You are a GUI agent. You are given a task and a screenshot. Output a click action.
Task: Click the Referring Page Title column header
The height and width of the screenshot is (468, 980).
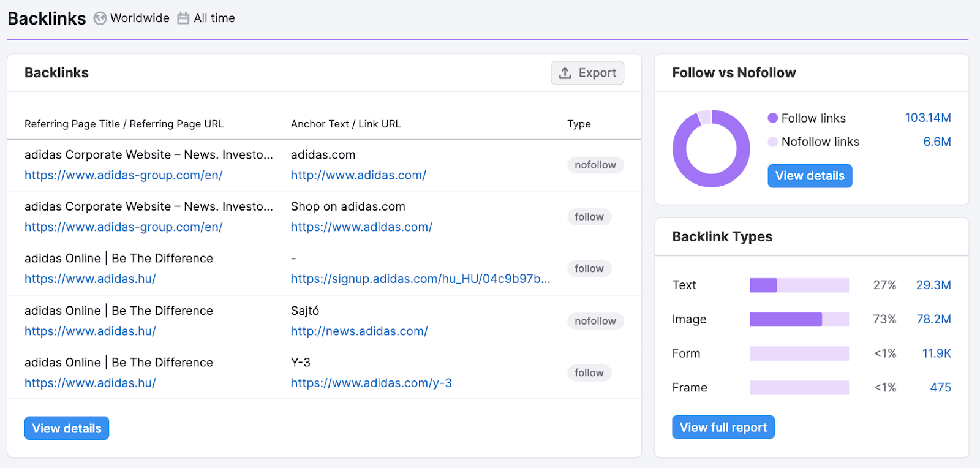pyautogui.click(x=124, y=124)
